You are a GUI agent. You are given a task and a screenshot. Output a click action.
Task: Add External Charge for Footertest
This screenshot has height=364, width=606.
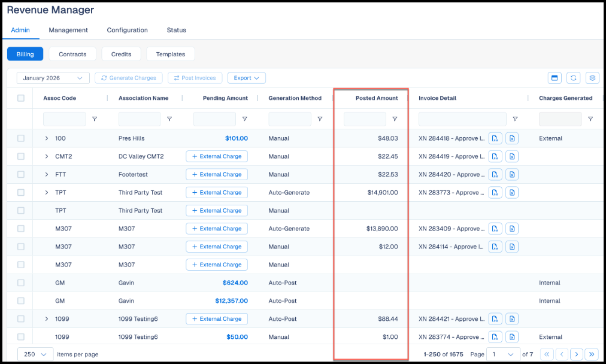tap(217, 174)
